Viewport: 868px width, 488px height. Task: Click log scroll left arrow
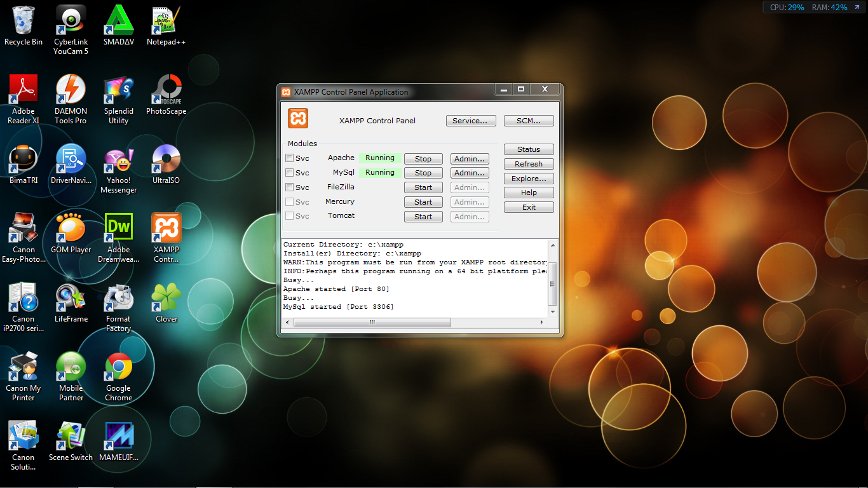[x=287, y=323]
